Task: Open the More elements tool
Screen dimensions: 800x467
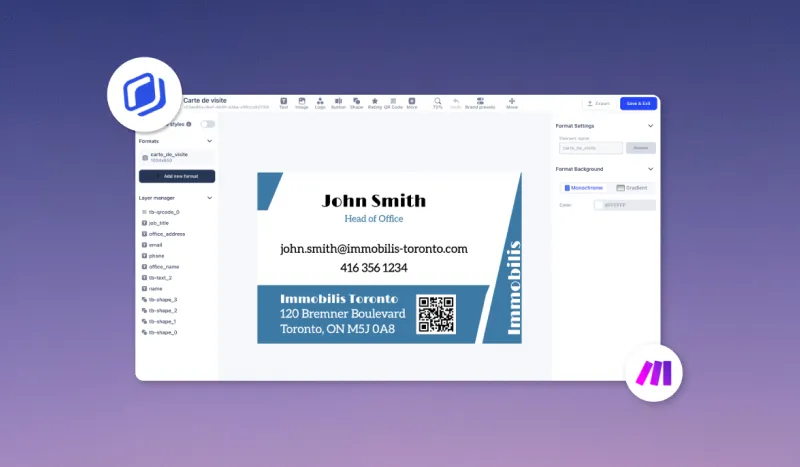Action: (x=412, y=103)
